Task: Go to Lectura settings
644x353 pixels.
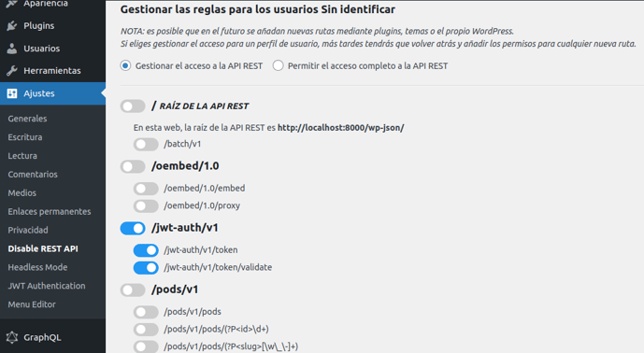Action: [22, 156]
